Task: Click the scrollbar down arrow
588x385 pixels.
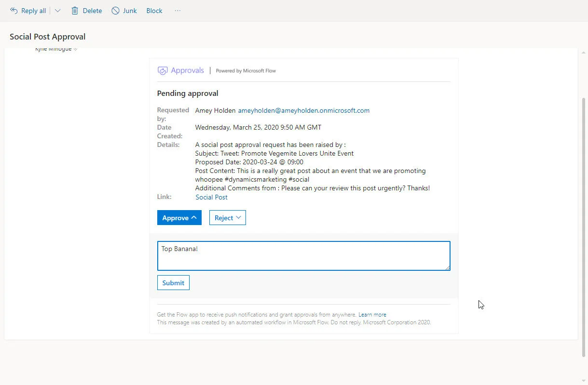Action: [585, 381]
